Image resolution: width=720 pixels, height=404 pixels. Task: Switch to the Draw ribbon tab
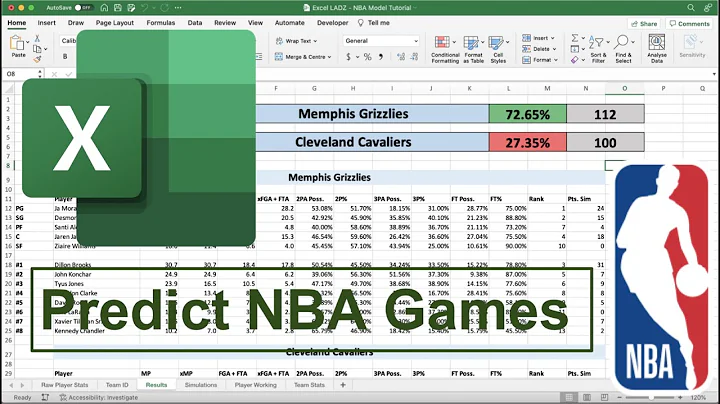[76, 22]
